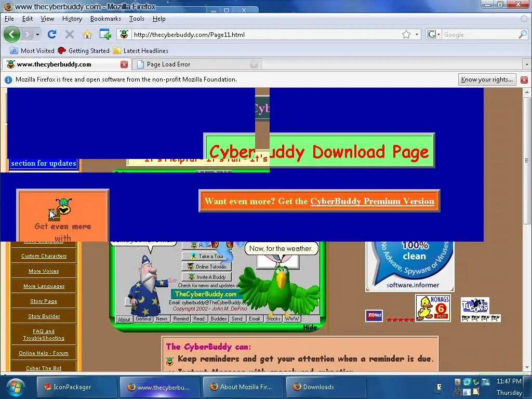Screen dimensions: 532x399
Task: Click the info icon in notification bar
Action: [8, 79]
